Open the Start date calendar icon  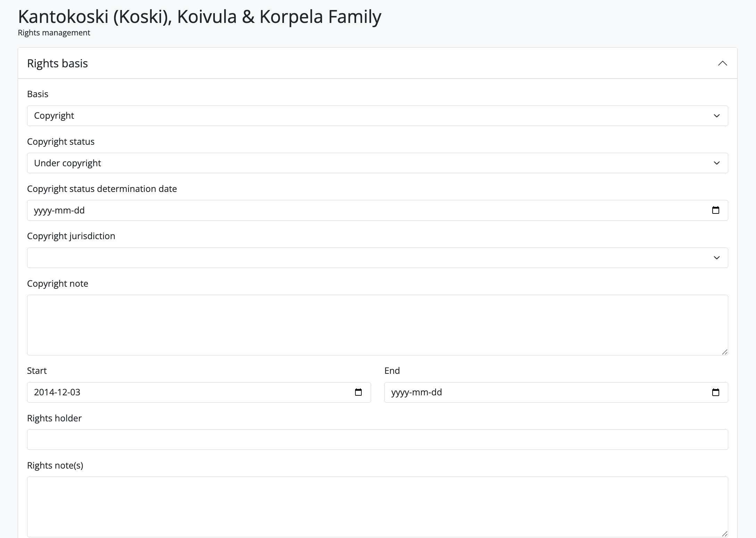tap(358, 392)
